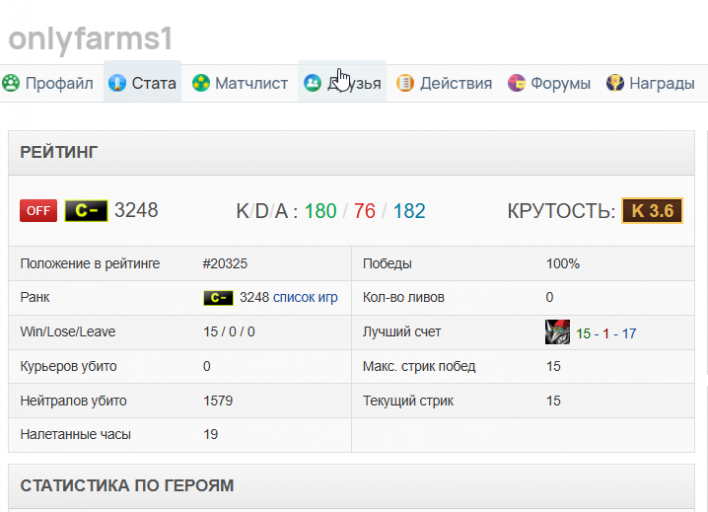Click the КРУТОСТЬ label
Viewport: 708px width, 512px height.
[561, 211]
